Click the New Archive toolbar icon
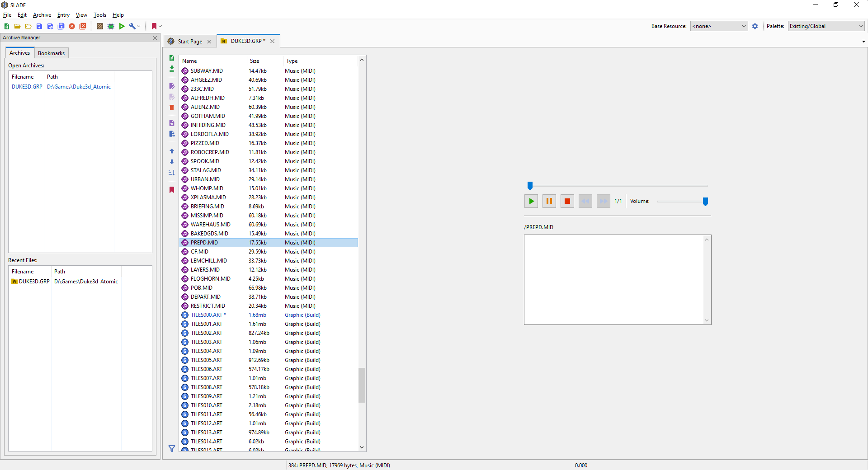The width and height of the screenshot is (868, 470). coord(7,26)
